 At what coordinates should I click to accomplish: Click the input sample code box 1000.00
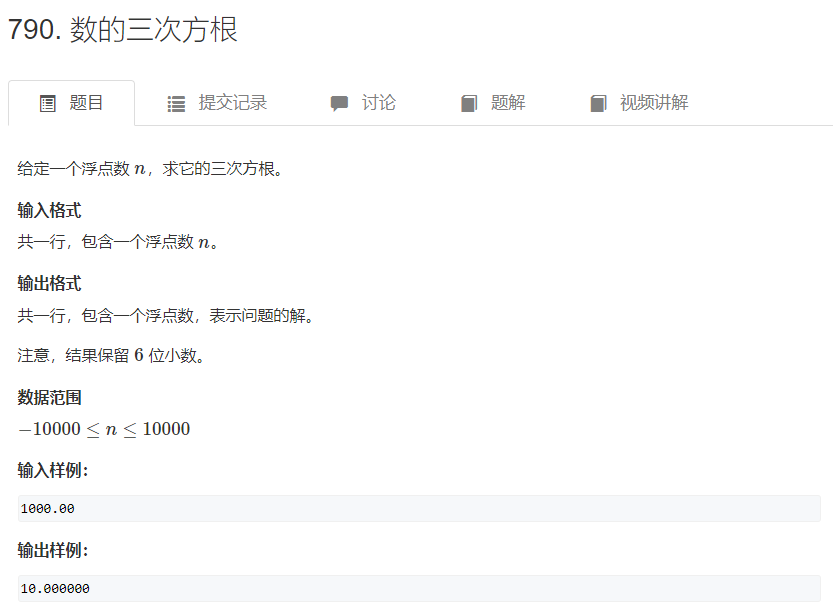(x=419, y=509)
